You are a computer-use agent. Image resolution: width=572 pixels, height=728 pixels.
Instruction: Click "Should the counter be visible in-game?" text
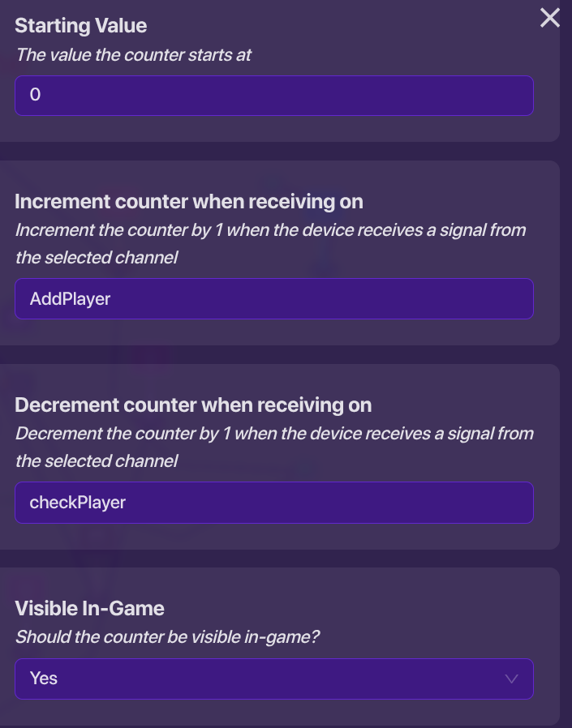coord(167,637)
